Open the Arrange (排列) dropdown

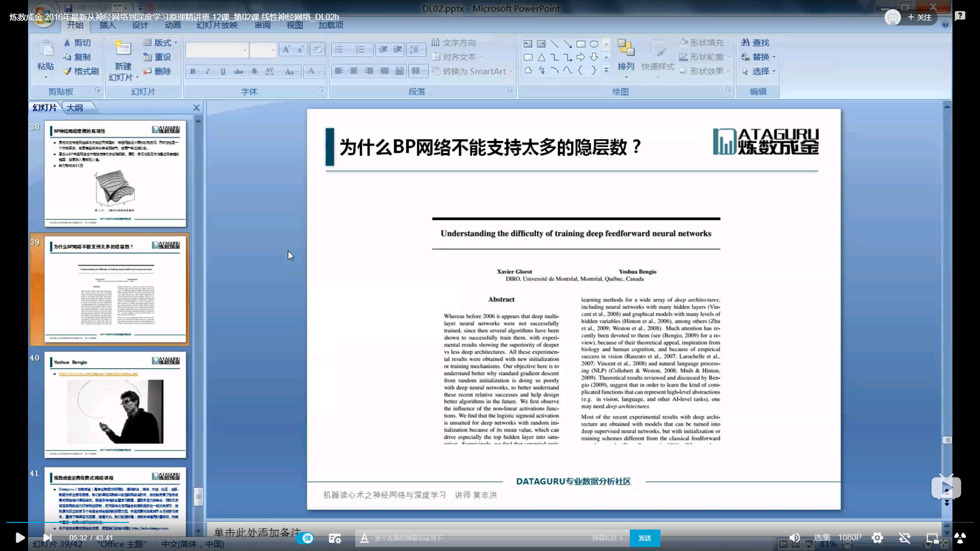(x=626, y=60)
